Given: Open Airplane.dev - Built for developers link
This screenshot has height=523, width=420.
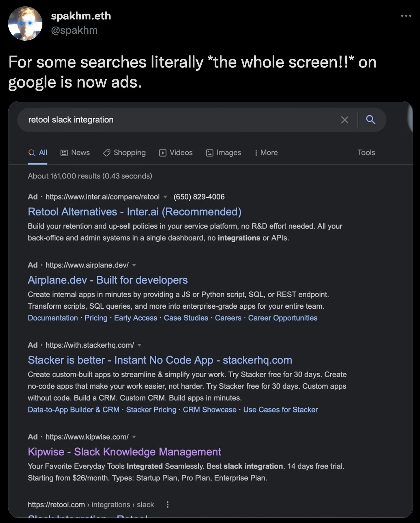Looking at the screenshot, I should 108,280.
